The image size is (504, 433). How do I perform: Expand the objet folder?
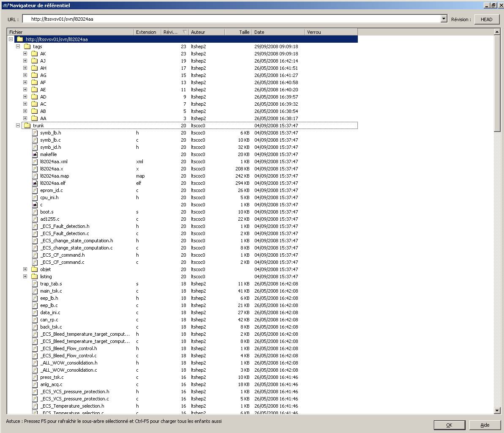(25, 269)
